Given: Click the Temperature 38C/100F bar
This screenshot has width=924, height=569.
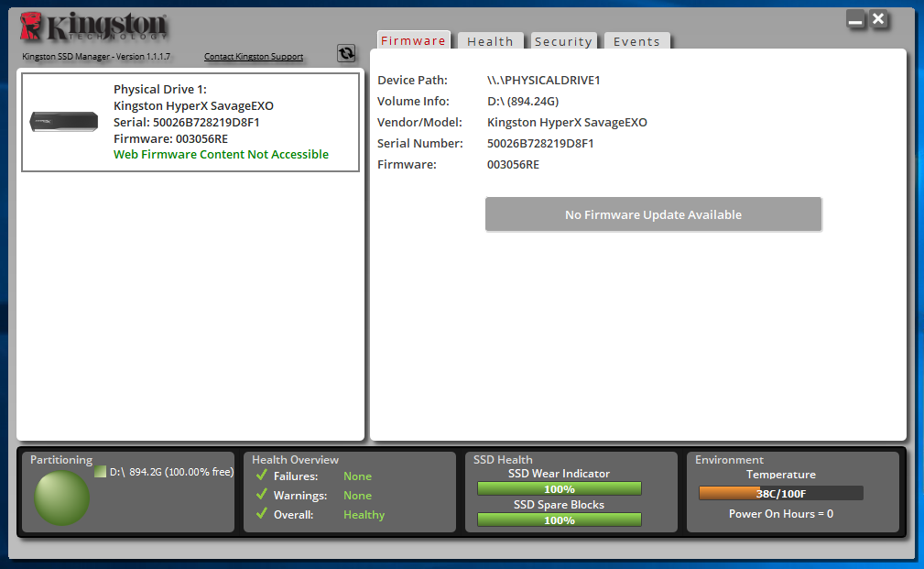Looking at the screenshot, I should tap(781, 493).
